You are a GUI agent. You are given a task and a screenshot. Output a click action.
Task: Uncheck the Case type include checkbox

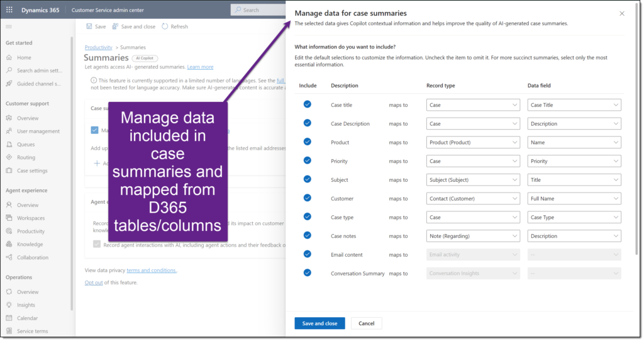307,216
